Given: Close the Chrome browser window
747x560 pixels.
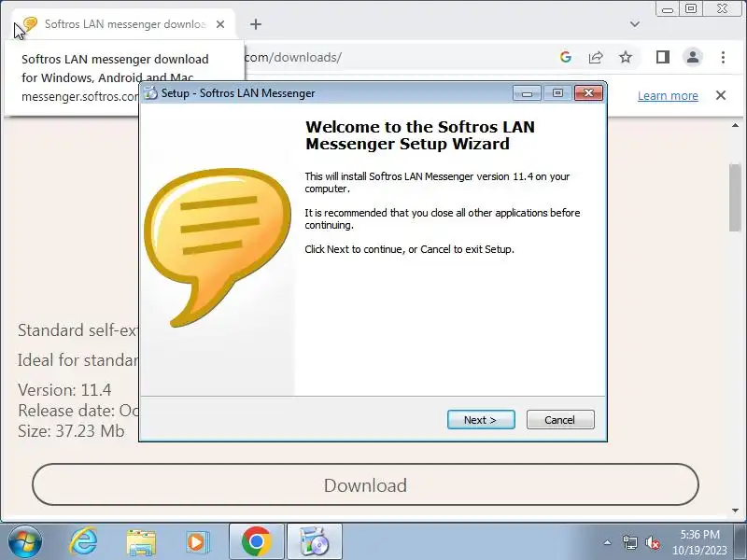Looking at the screenshot, I should point(723,9).
